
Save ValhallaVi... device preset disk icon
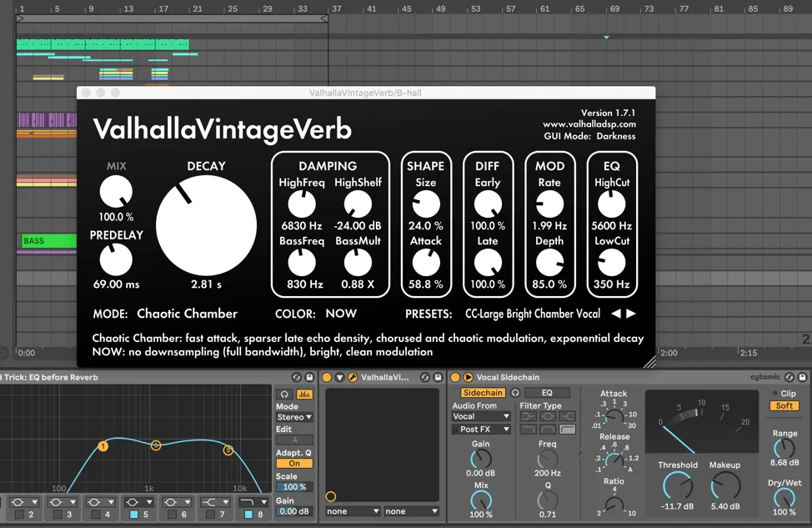(x=438, y=377)
